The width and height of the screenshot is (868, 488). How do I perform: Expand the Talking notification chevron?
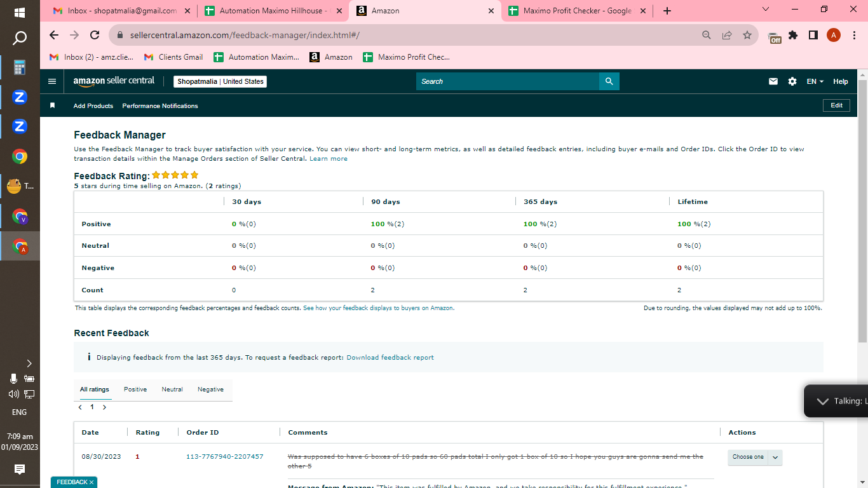coord(823,401)
